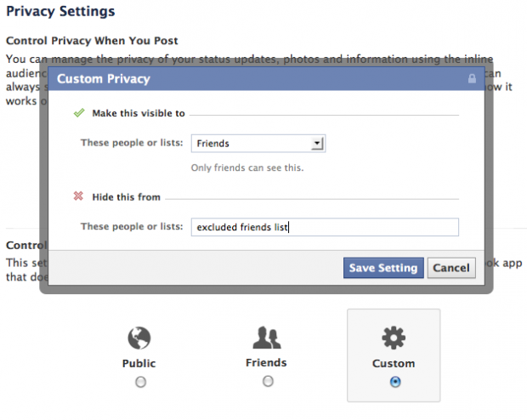Choose the Friends radio button
The height and width of the screenshot is (420, 527).
tap(269, 382)
